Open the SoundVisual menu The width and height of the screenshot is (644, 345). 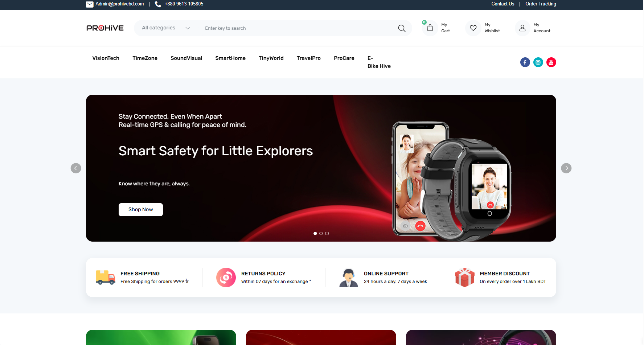click(x=186, y=58)
